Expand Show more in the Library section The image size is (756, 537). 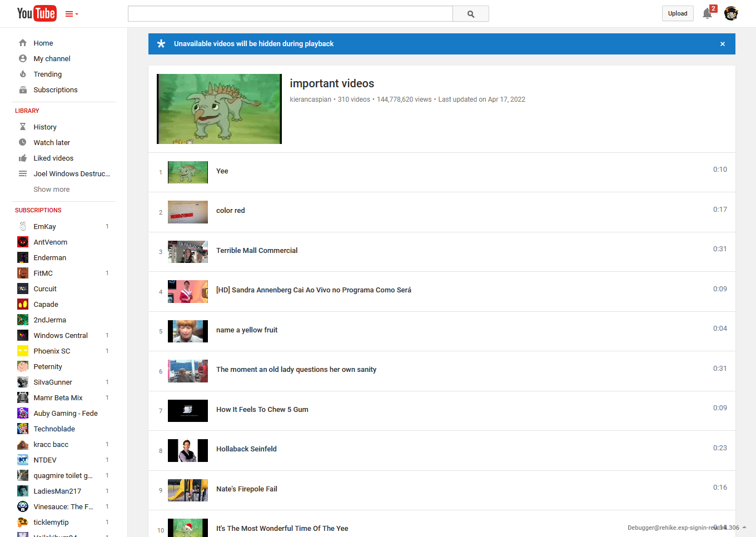51,189
